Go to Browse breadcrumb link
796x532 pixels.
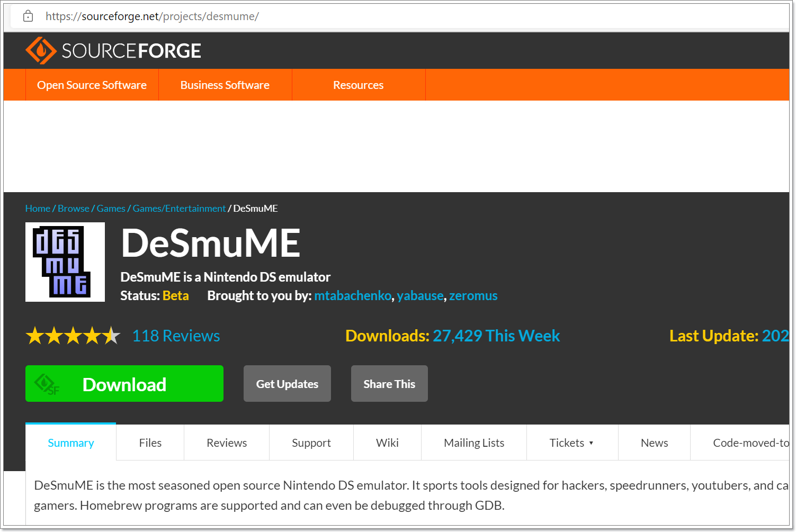[x=74, y=209]
